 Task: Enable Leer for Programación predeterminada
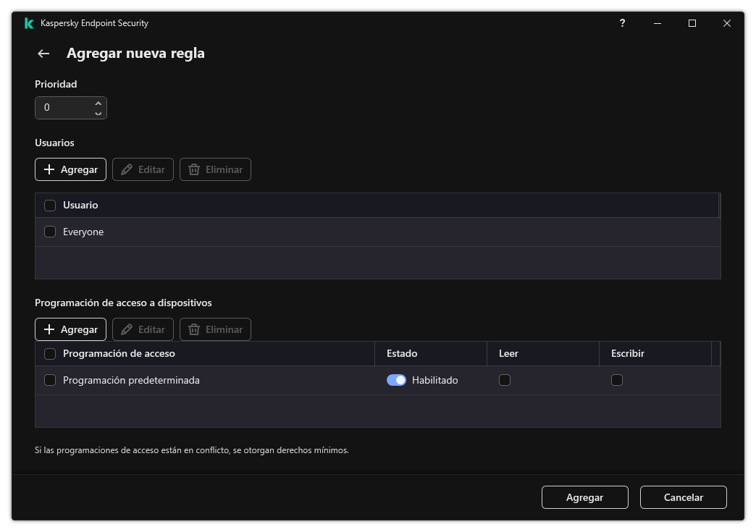[x=503, y=379]
